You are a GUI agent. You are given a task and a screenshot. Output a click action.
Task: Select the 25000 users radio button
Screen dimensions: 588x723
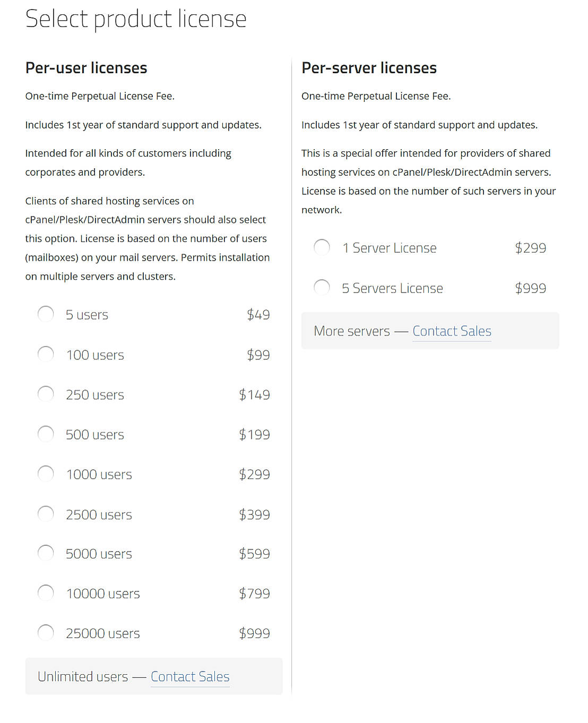pos(46,632)
